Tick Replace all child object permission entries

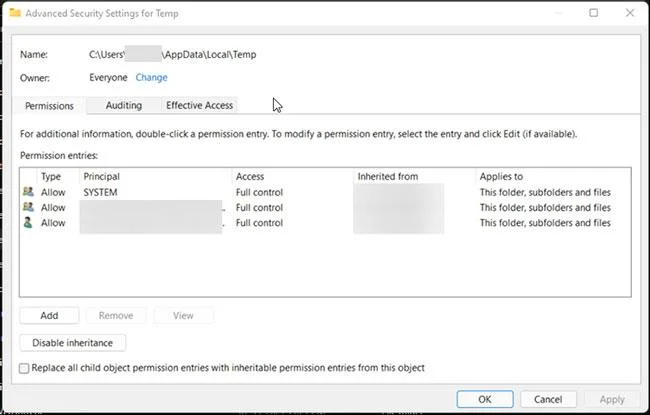click(x=24, y=368)
